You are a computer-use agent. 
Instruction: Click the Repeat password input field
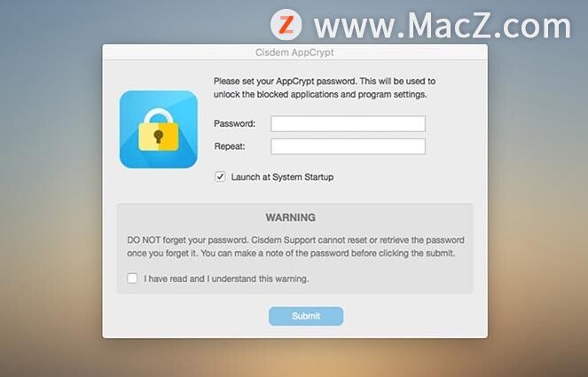click(x=348, y=146)
